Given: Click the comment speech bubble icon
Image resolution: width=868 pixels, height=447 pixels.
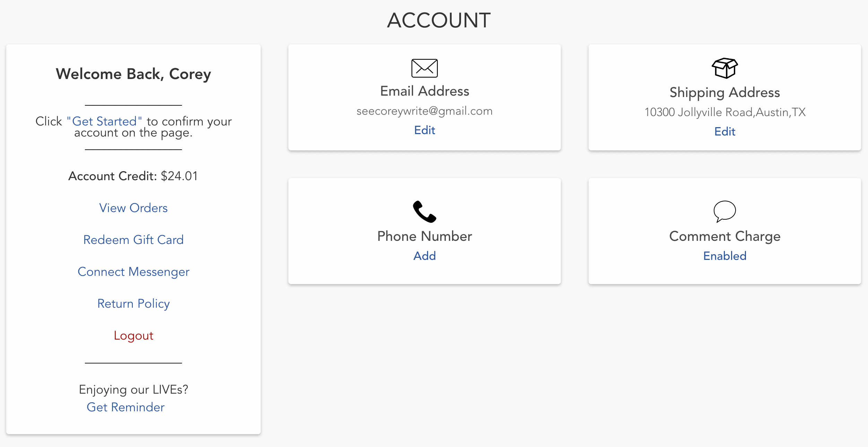Looking at the screenshot, I should (724, 211).
